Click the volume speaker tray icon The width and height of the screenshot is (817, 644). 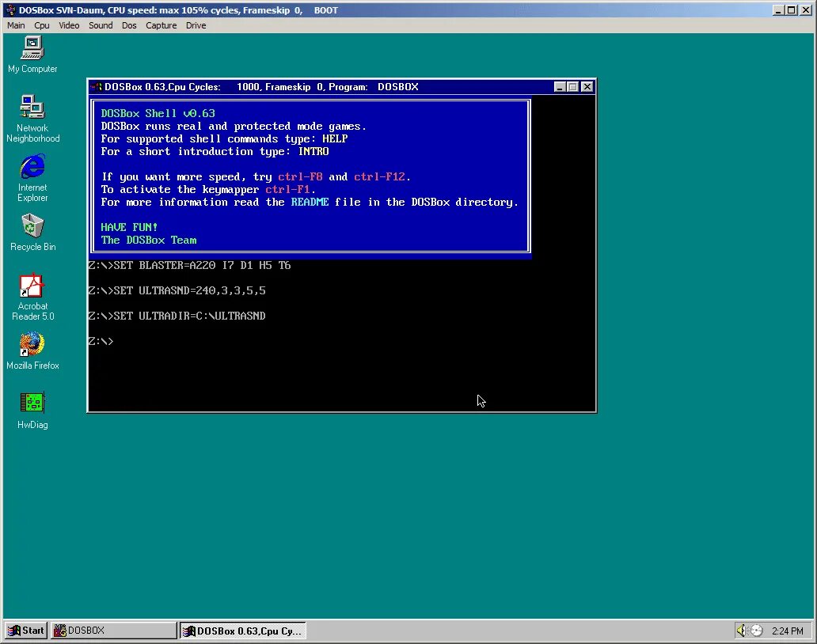click(x=741, y=631)
